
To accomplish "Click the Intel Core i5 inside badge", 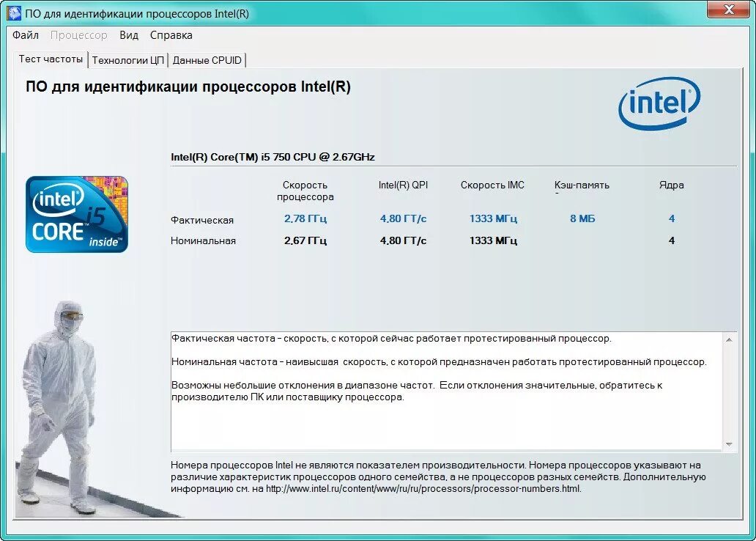I will 77,214.
